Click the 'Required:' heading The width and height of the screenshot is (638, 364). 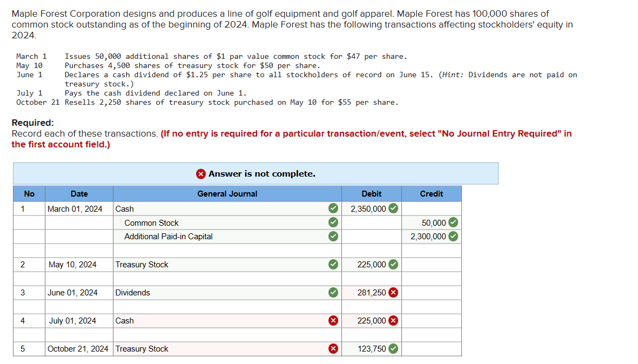click(x=32, y=123)
